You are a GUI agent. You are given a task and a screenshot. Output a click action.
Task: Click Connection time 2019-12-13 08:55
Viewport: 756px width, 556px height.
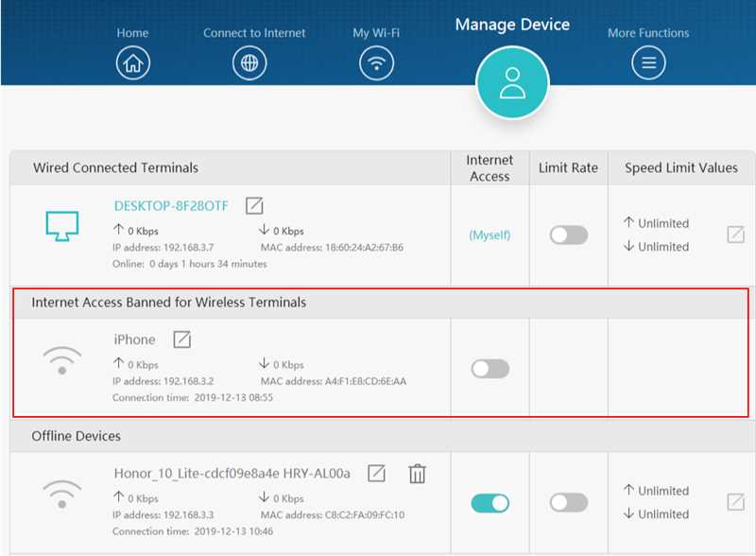pos(193,398)
